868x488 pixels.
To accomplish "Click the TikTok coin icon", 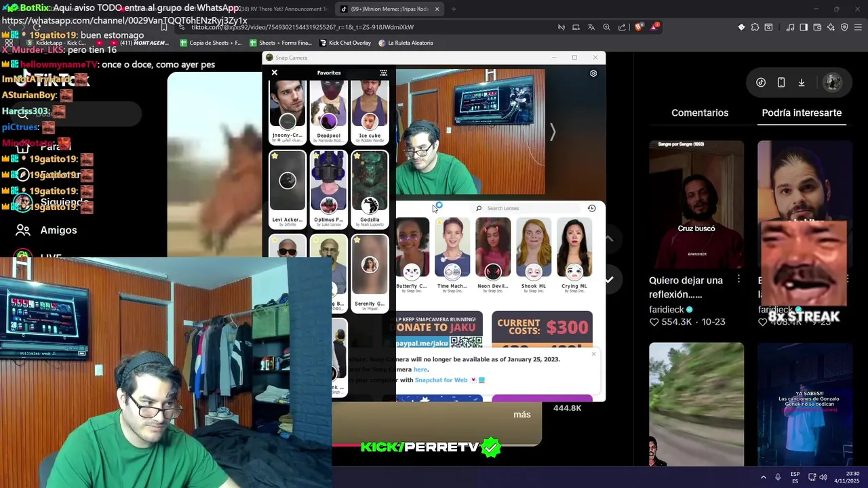I will (x=761, y=83).
